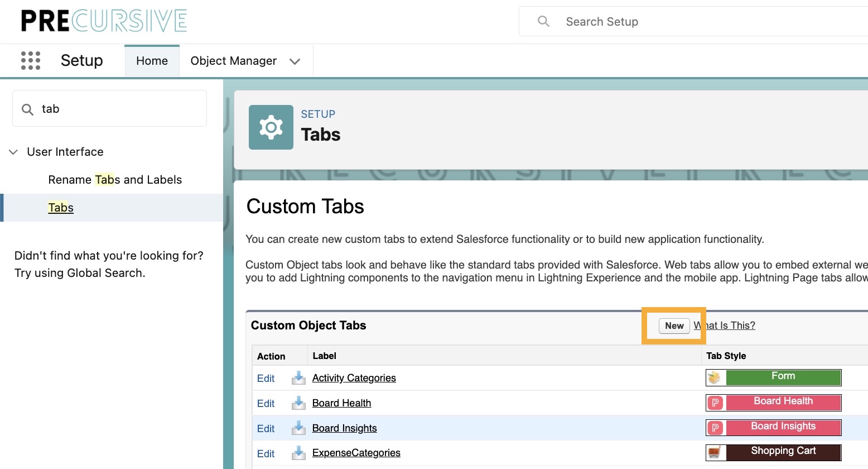Click New button for Custom Object Tabs
Screen dimensions: 868x469
tap(674, 326)
